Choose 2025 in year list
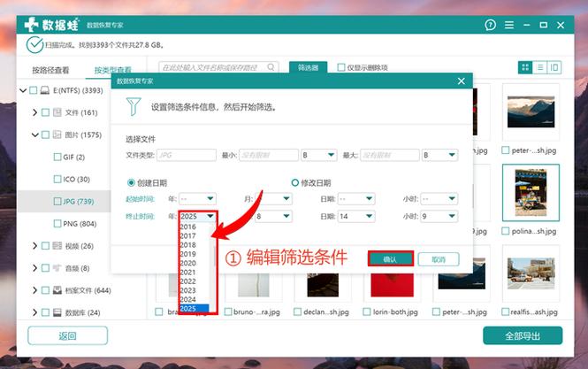 [195, 309]
